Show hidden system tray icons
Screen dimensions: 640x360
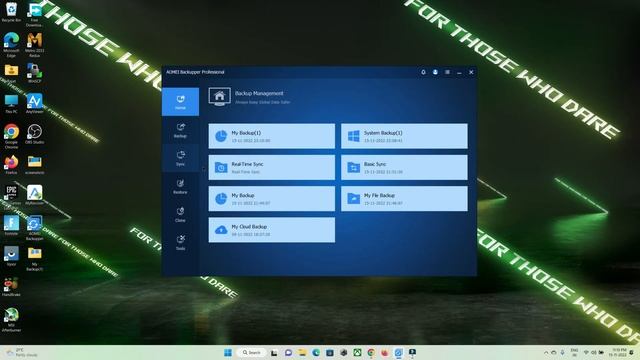point(546,353)
